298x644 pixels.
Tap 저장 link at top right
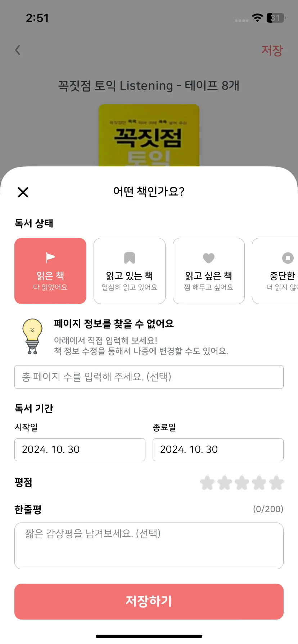click(x=272, y=50)
